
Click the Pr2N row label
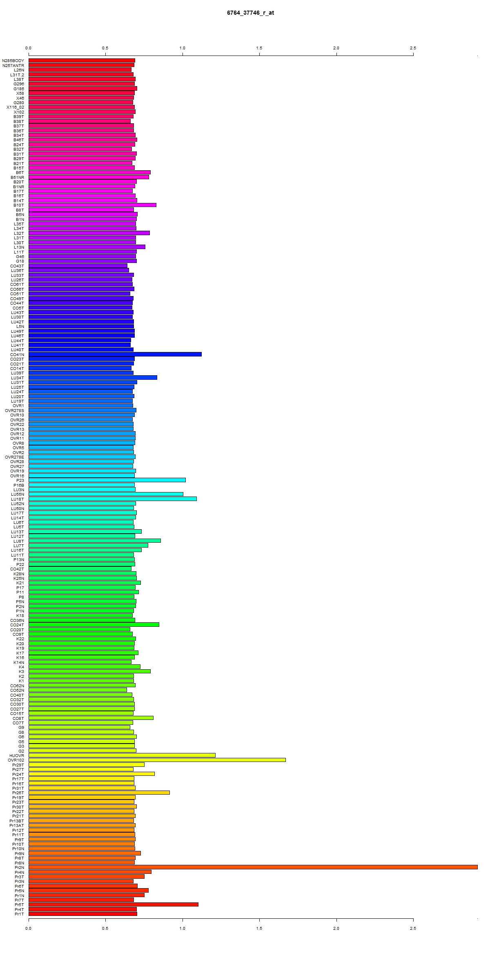pyautogui.click(x=19, y=867)
